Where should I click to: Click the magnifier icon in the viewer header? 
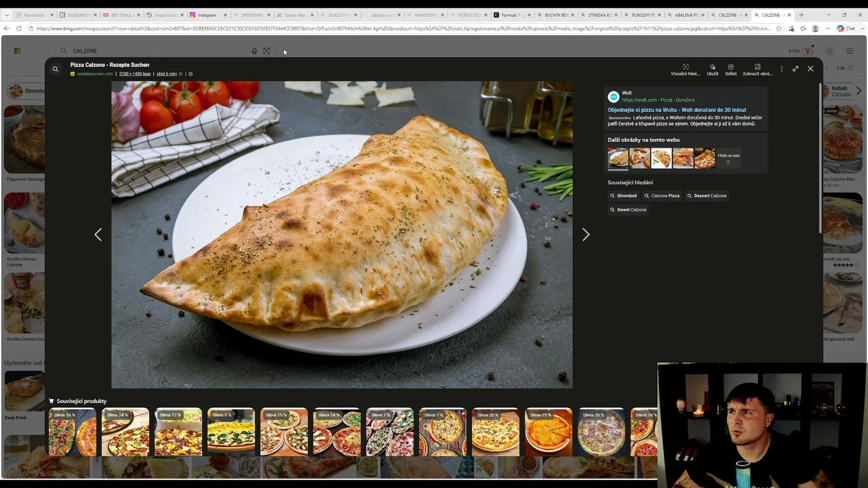(56, 68)
